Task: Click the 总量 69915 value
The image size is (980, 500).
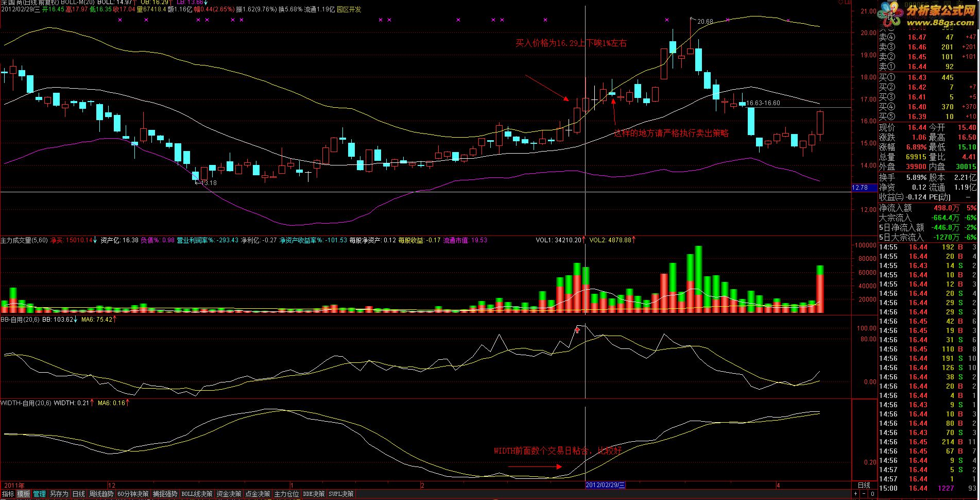Action: point(916,157)
